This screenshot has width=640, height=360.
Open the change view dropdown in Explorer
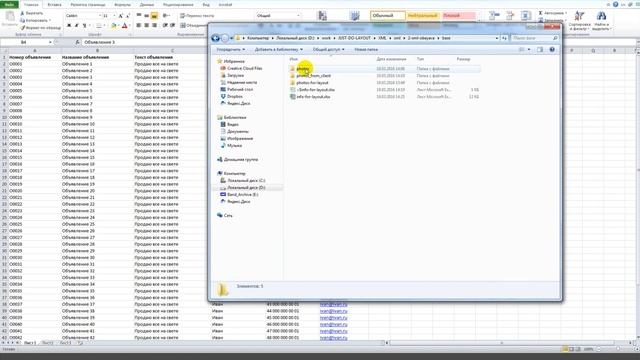click(529, 49)
